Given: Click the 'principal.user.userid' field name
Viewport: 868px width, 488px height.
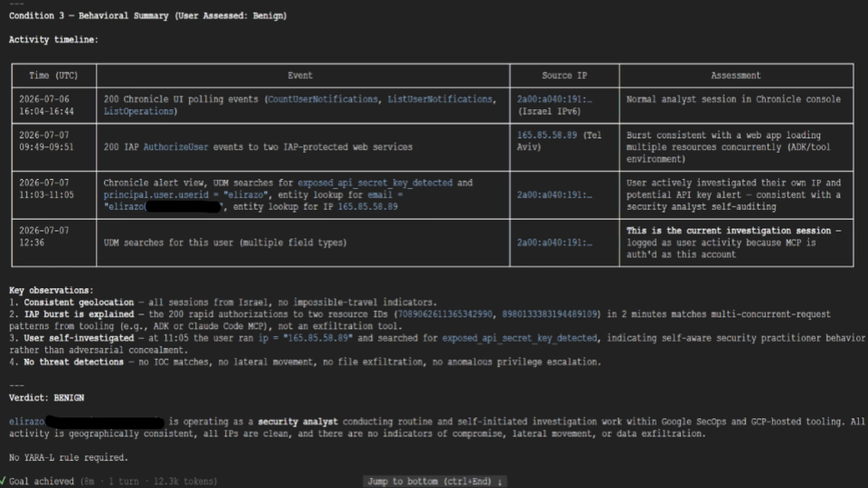Looking at the screenshot, I should (156, 195).
